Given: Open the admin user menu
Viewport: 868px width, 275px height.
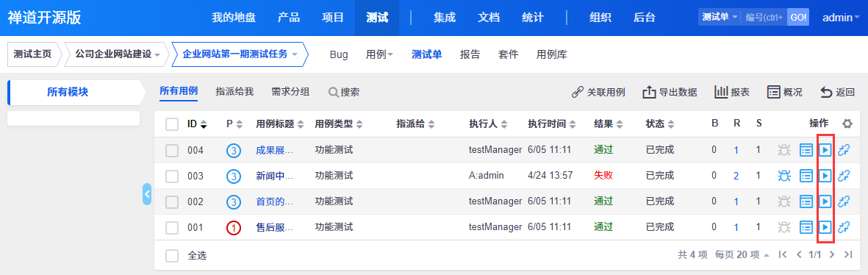Looking at the screenshot, I should click(x=841, y=17).
